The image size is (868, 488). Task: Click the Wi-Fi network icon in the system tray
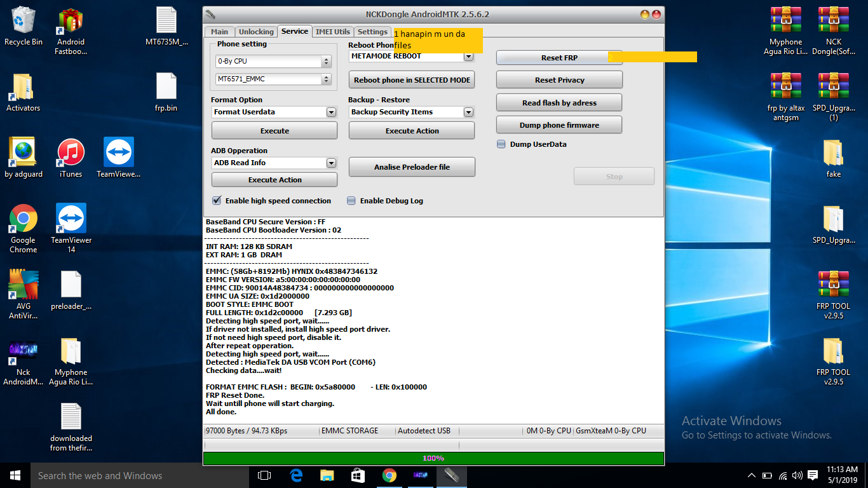pos(783,475)
